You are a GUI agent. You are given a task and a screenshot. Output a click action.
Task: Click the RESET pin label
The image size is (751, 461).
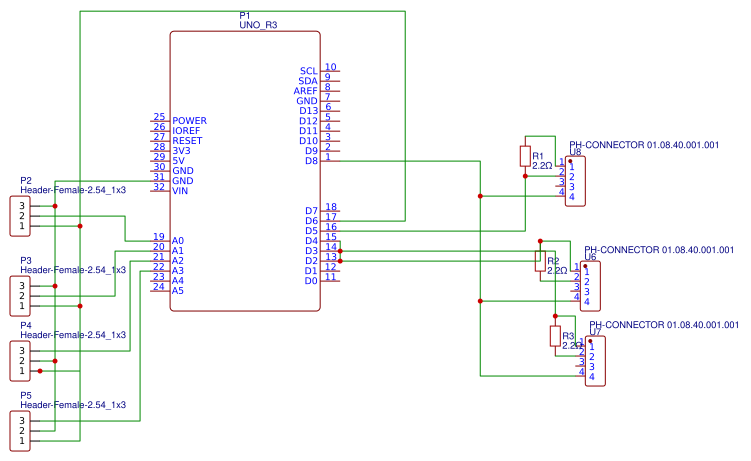pos(187,141)
